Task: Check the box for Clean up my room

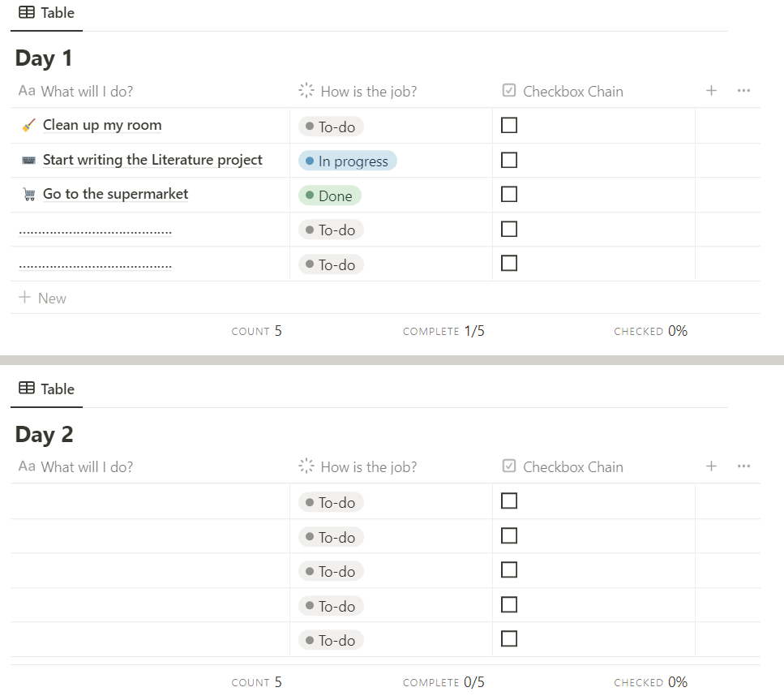Action: (509, 125)
